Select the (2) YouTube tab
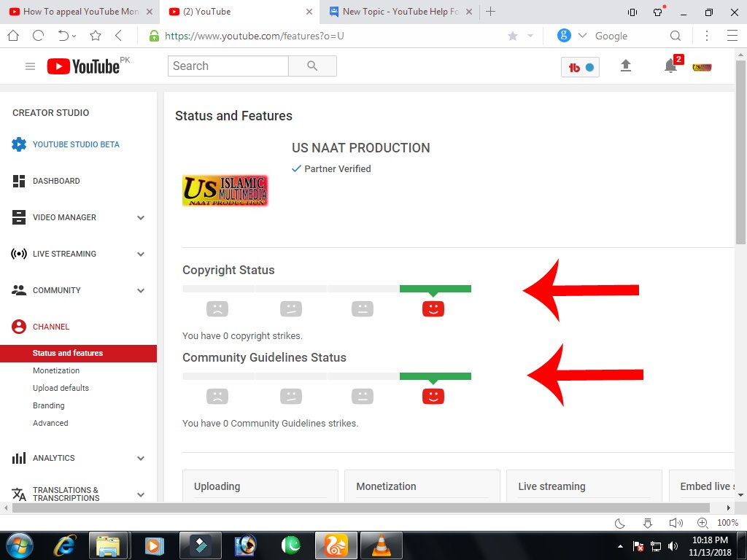The width and height of the screenshot is (747, 560). [241, 12]
